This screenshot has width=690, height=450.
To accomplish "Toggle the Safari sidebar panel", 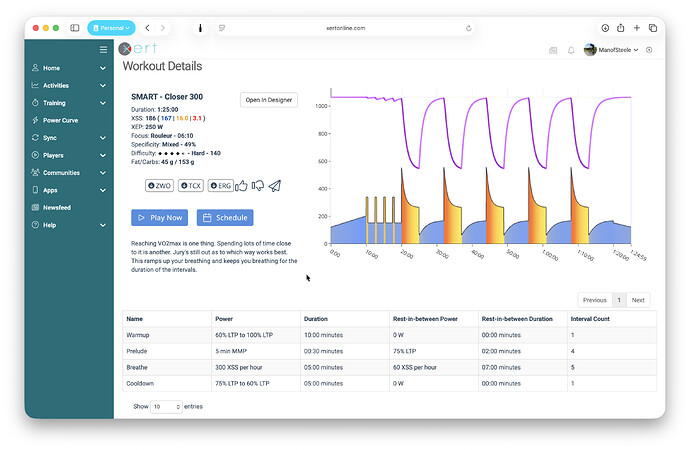I will coord(75,28).
